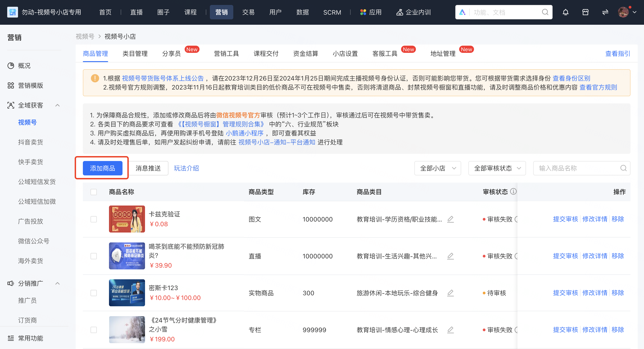This screenshot has width=644, height=349.
Task: Click search icon in product name field
Action: tap(623, 168)
